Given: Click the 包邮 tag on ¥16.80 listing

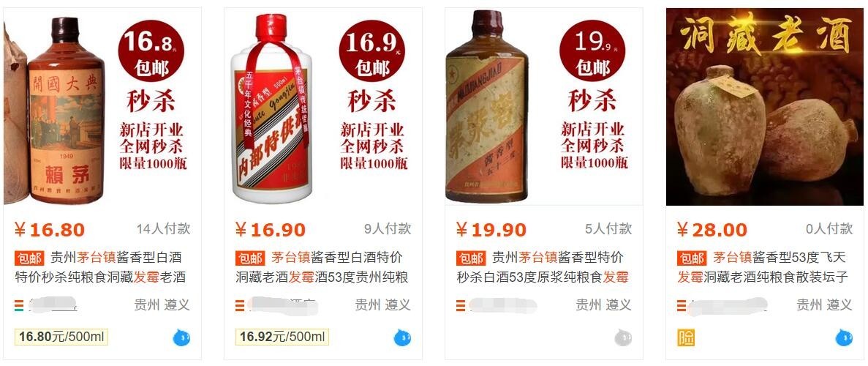Looking at the screenshot, I should [29, 258].
